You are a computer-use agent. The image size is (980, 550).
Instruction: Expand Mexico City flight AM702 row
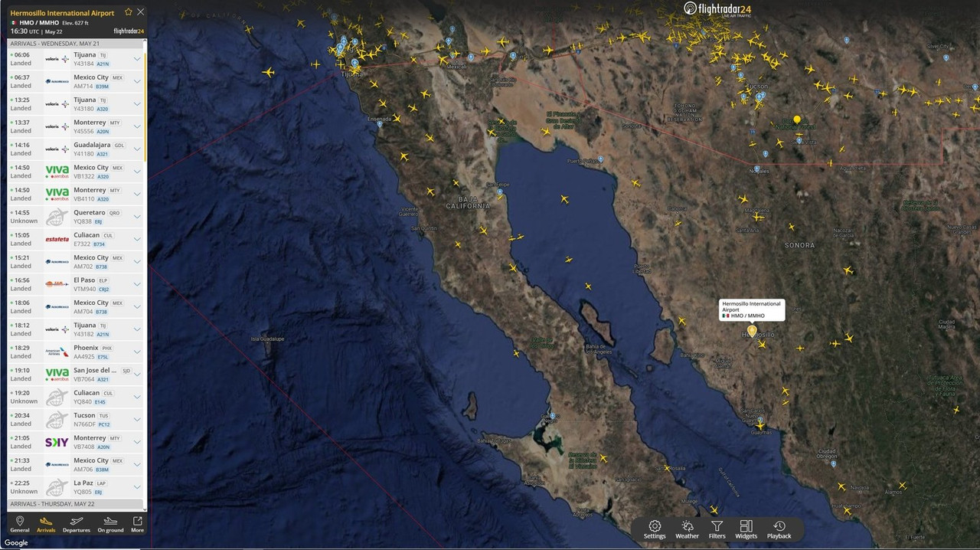(137, 262)
